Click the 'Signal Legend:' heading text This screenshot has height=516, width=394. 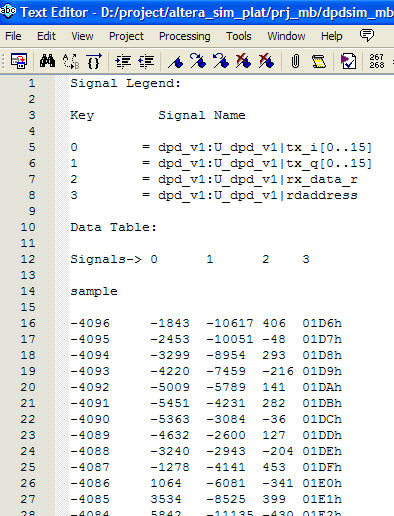pyautogui.click(x=125, y=83)
